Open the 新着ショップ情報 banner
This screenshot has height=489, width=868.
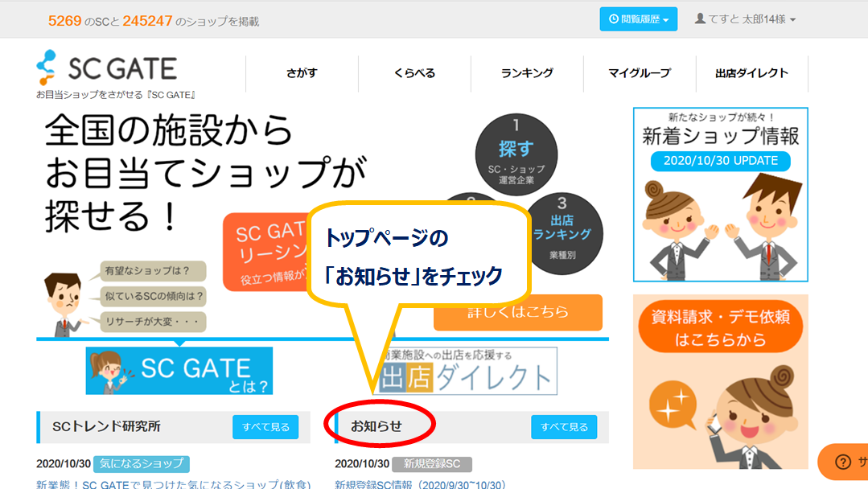pos(720,195)
